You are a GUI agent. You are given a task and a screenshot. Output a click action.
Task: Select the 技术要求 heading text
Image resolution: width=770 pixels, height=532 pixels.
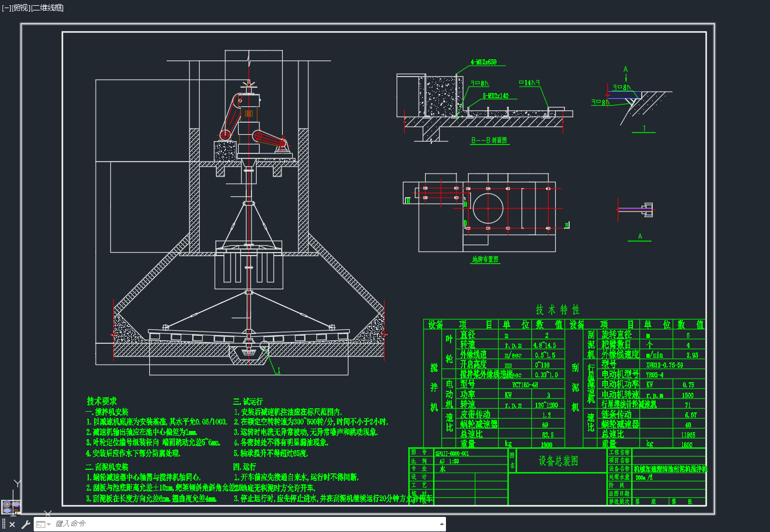[102, 401]
